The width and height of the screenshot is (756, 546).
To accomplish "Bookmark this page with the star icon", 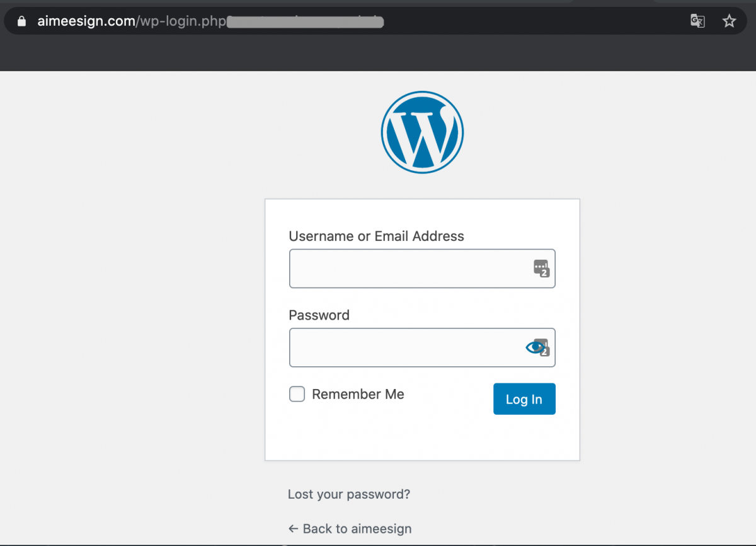I will (729, 21).
